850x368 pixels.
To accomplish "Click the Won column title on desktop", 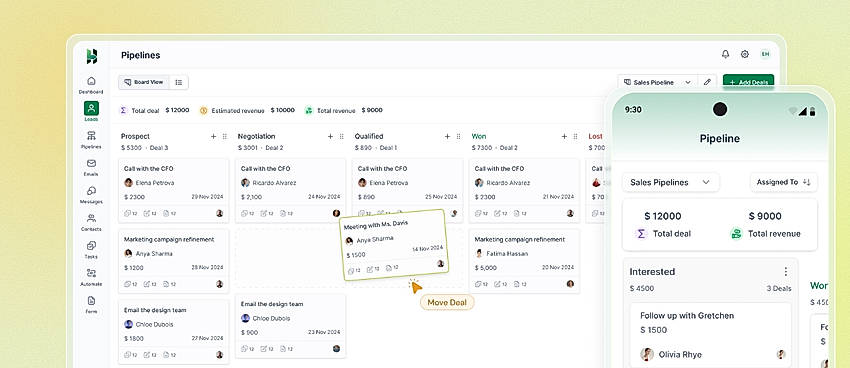I will pyautogui.click(x=479, y=137).
